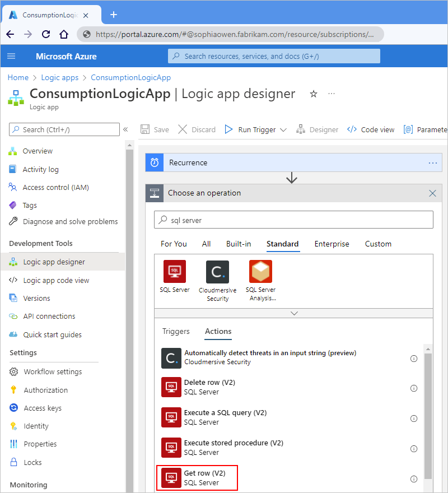Viewport: 448px width, 493px height.
Task: Switch to the Built-in connectors tab
Action: (x=239, y=244)
